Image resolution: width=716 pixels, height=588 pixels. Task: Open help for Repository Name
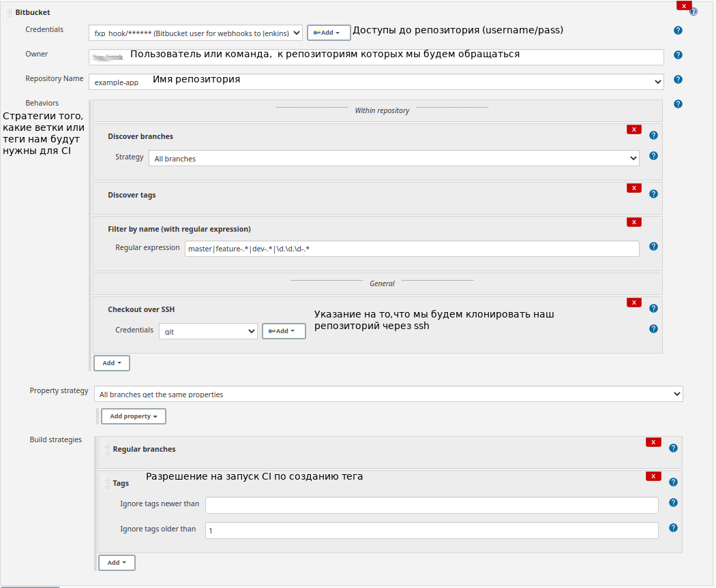[x=678, y=79]
